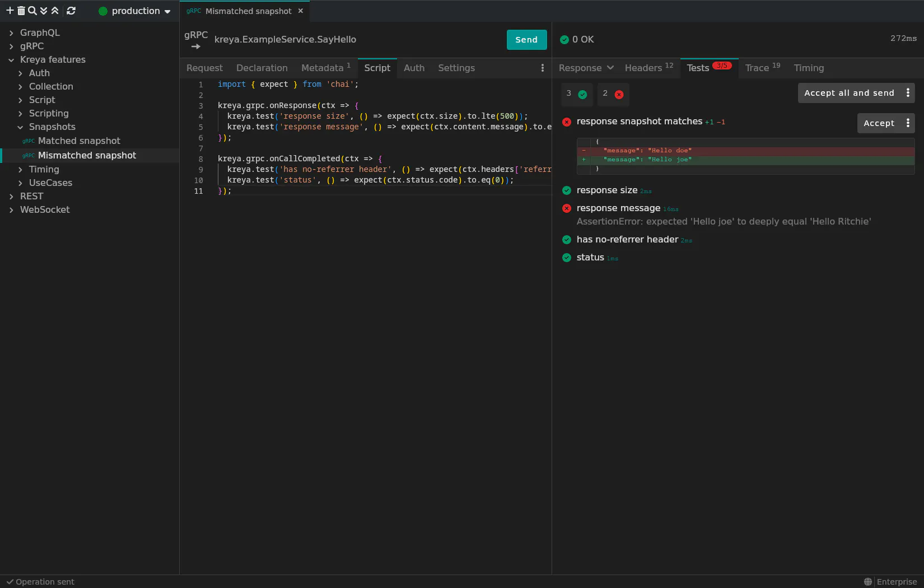Viewport: 924px width, 588px height.
Task: Click the trash delete icon in sidebar toolbar
Action: pos(21,11)
